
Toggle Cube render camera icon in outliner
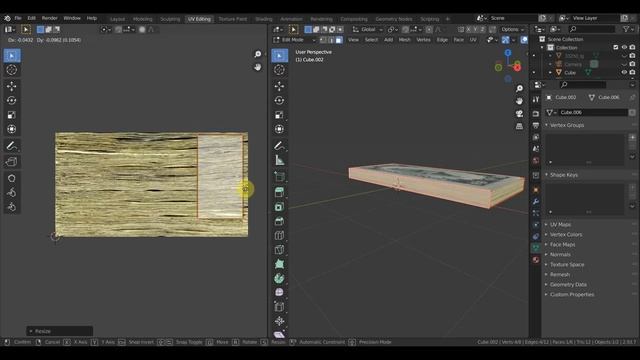point(632,73)
